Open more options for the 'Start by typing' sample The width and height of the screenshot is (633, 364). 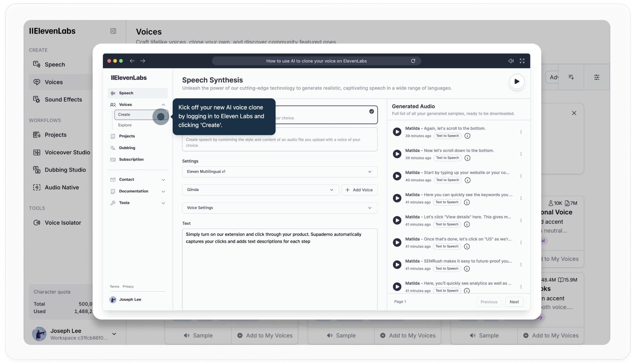(x=521, y=176)
